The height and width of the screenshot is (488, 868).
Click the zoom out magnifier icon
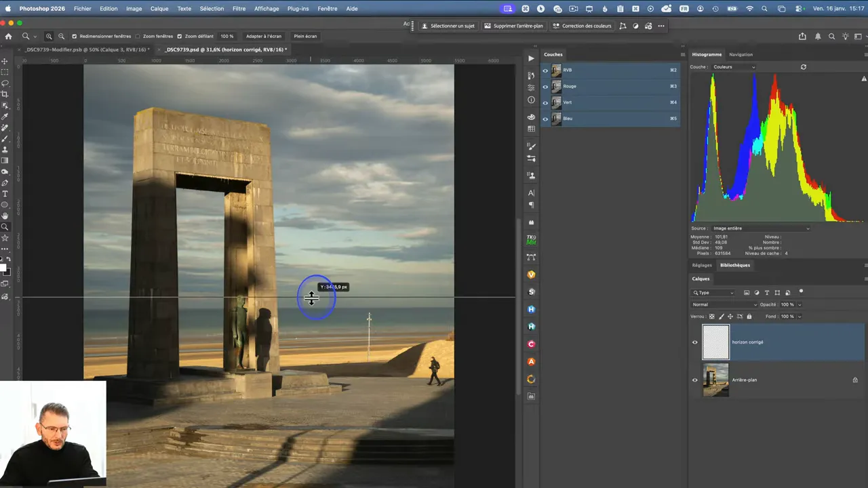click(x=61, y=36)
